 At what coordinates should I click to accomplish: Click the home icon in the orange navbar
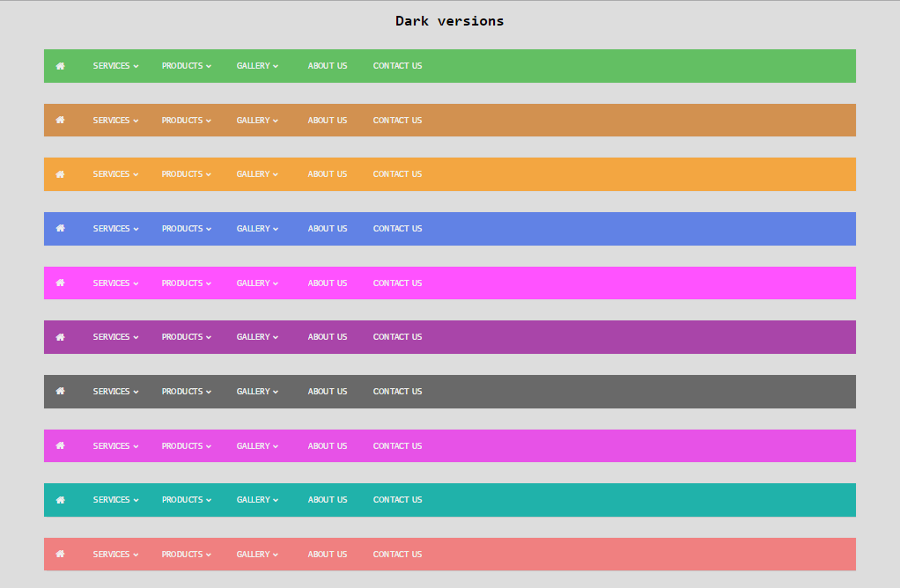coord(60,174)
